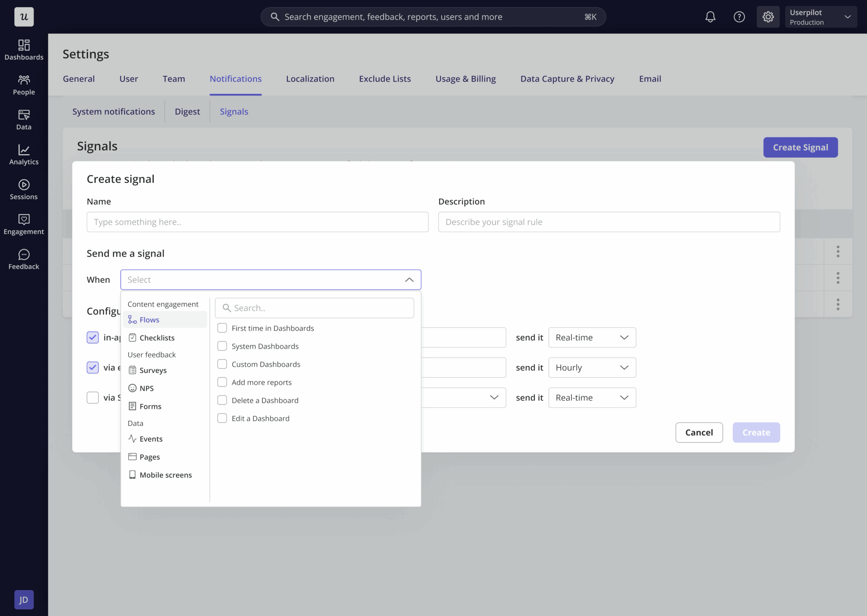This screenshot has width=867, height=616.
Task: Open the Usage & Billing settings tab
Action: [x=466, y=79]
